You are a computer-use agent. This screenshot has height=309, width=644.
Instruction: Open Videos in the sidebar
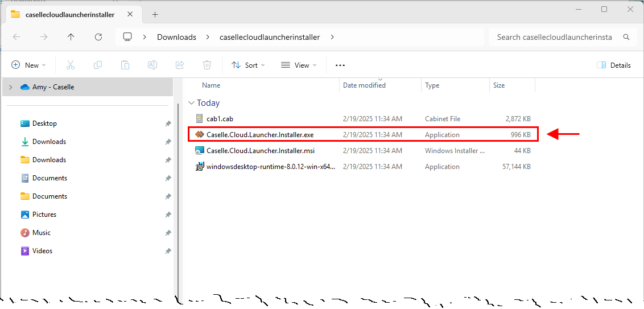[x=42, y=250]
